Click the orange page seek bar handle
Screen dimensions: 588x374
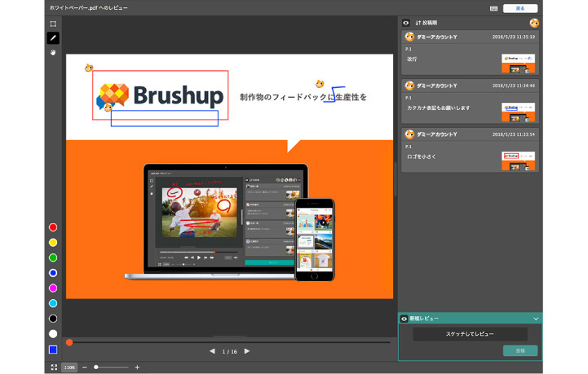coord(69,342)
